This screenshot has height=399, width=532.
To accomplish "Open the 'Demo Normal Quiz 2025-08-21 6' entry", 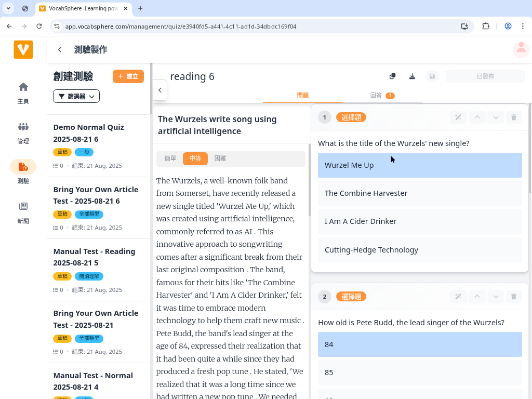I will tap(88, 133).
